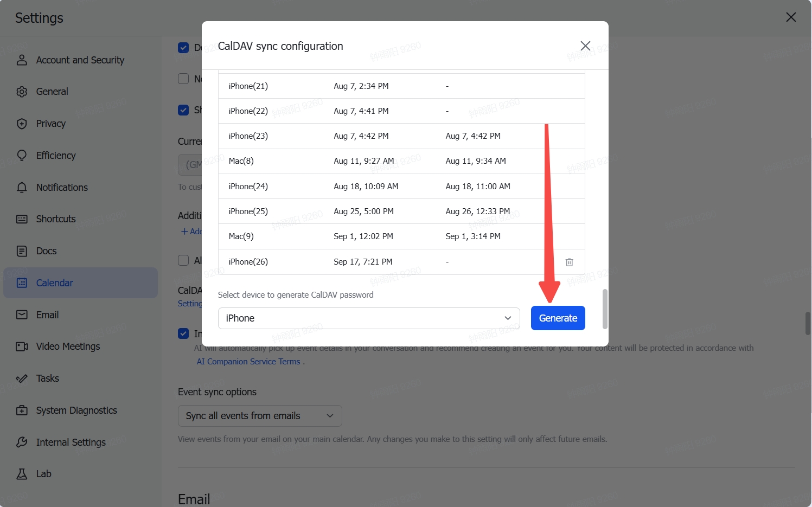812x507 pixels.
Task: Select the iPhone(24) device name
Action: (248, 187)
